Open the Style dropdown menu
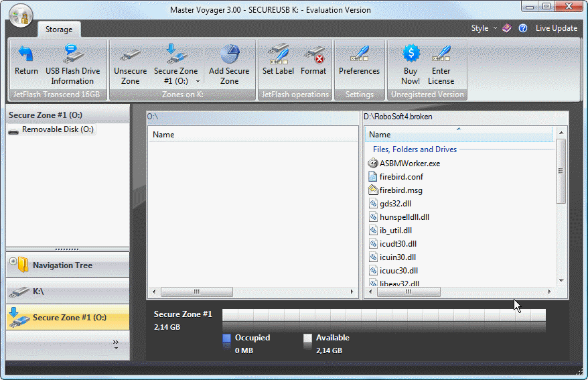 tap(484, 28)
